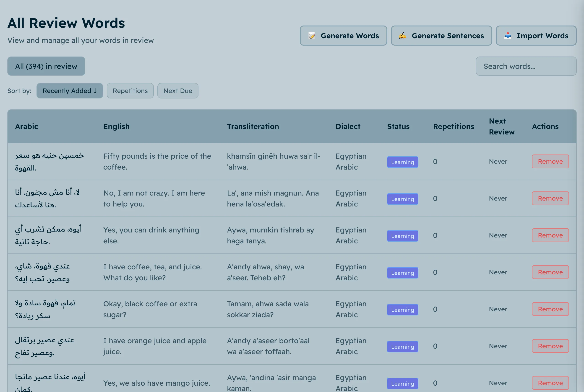Click Arabic text 'خمسين جنيه هو سعر القهوة'
584x392 pixels.
pyautogui.click(x=49, y=162)
